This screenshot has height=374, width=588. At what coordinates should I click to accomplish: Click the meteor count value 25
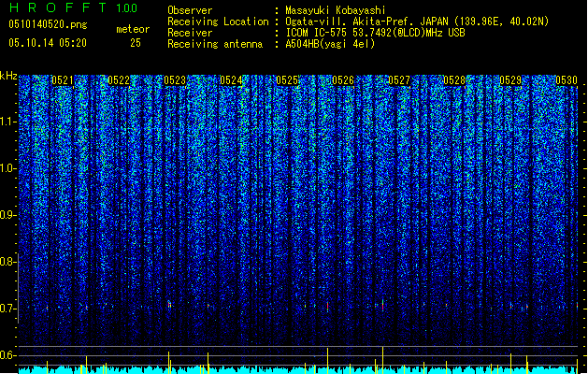(136, 43)
